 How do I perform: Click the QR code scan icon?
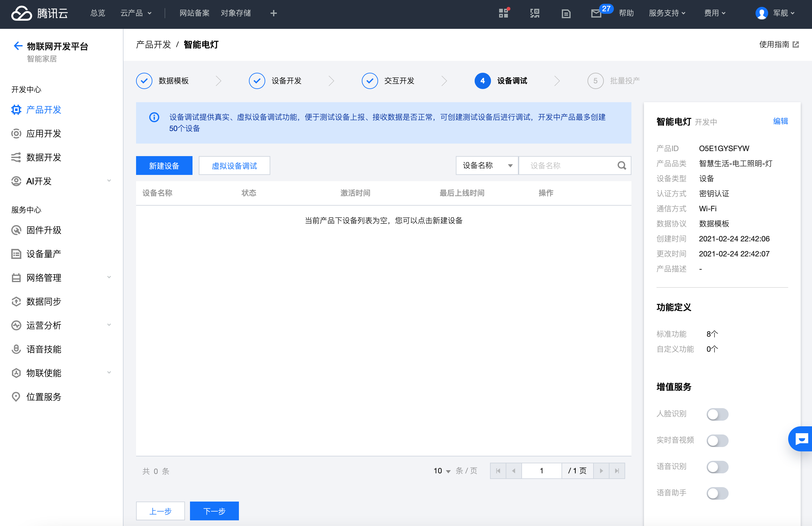[x=535, y=14]
